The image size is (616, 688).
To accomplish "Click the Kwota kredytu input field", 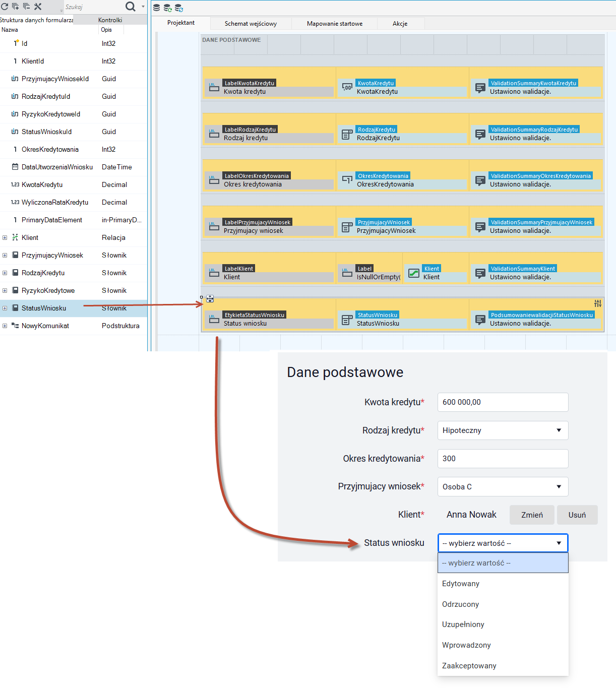I will click(503, 402).
